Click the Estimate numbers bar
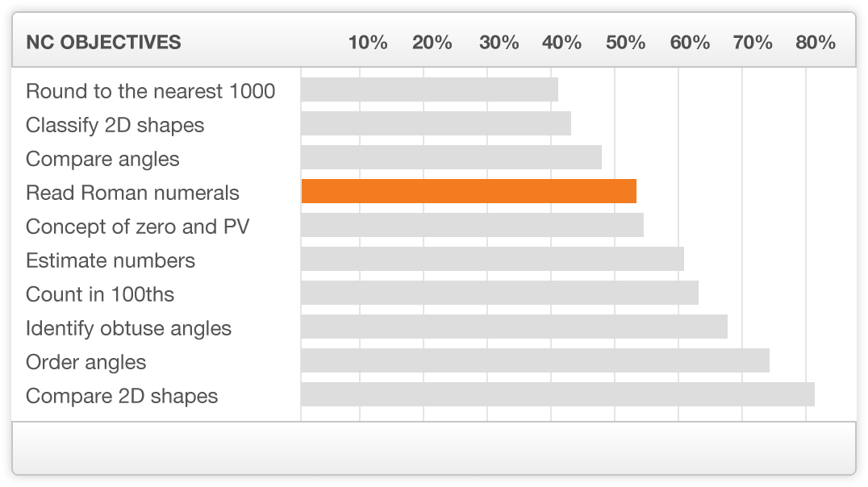 tap(493, 259)
